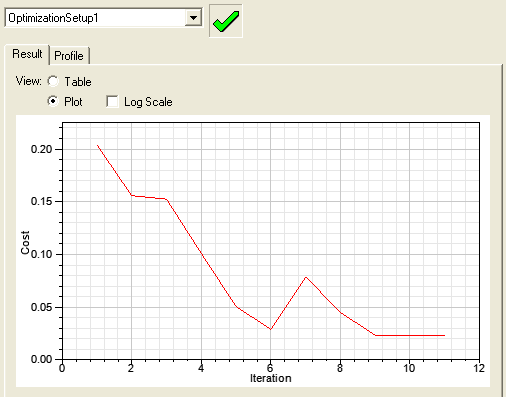The width and height of the screenshot is (506, 397).
Task: Click the 10 iteration axis value
Action: pyautogui.click(x=409, y=368)
